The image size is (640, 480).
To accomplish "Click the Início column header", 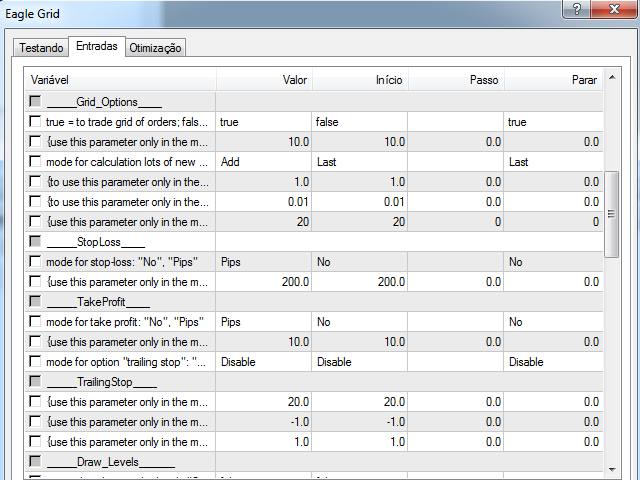I will coord(360,80).
